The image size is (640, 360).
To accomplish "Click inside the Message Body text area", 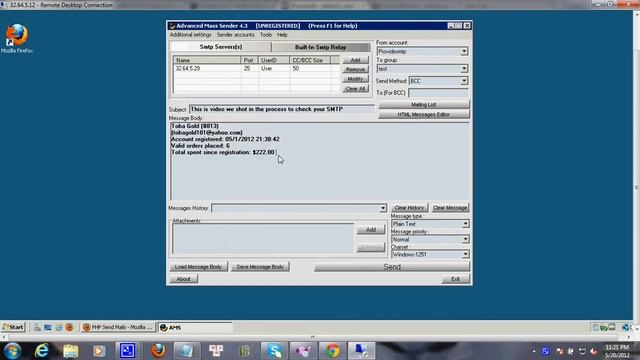I will click(x=320, y=161).
